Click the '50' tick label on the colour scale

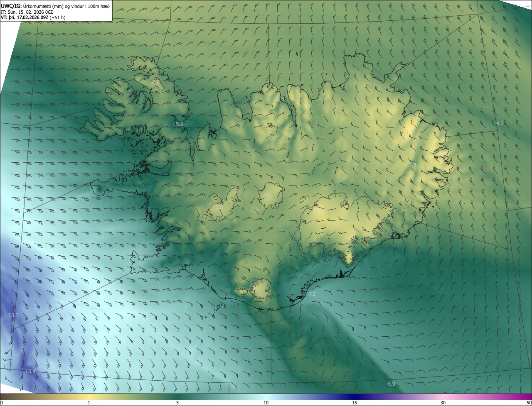(x=529, y=403)
